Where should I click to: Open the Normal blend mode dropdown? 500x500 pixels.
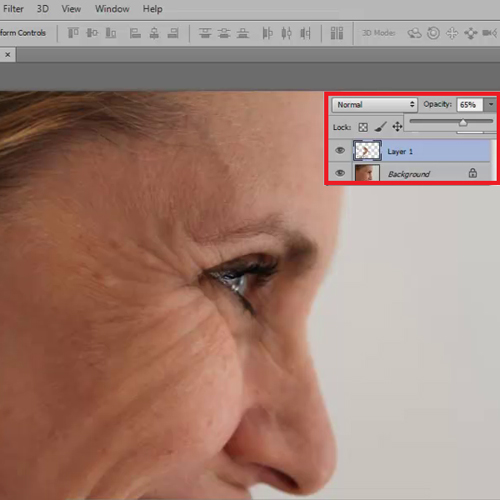coord(375,105)
